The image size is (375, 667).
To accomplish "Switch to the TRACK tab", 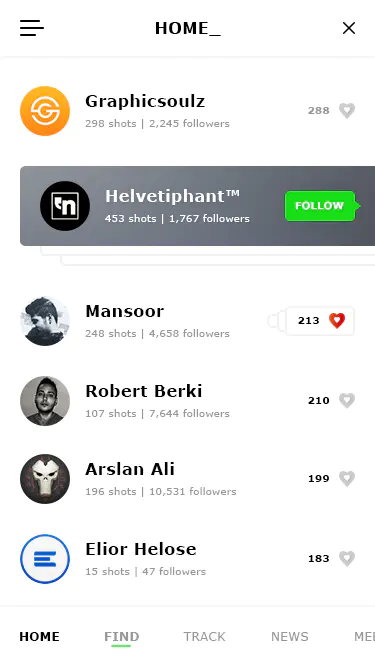I will (x=205, y=636).
